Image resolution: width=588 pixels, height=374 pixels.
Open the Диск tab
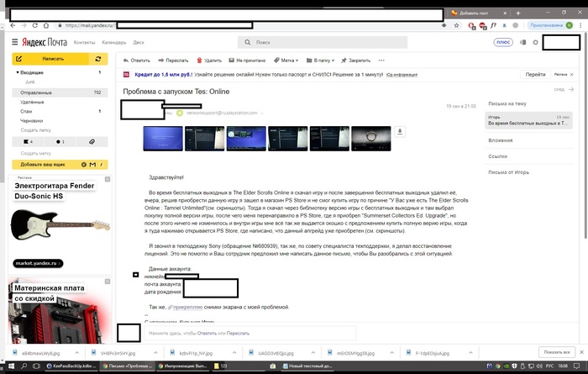[139, 42]
